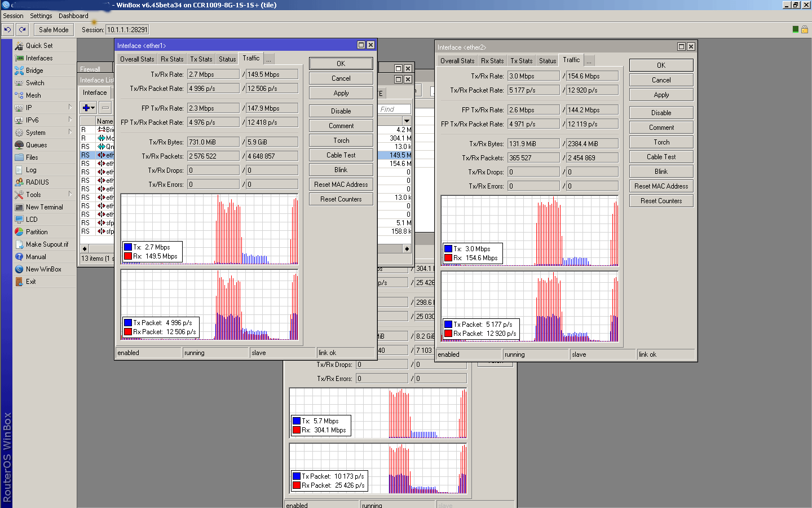Show more tabs in ether2 window
The image size is (812, 508).
point(589,61)
